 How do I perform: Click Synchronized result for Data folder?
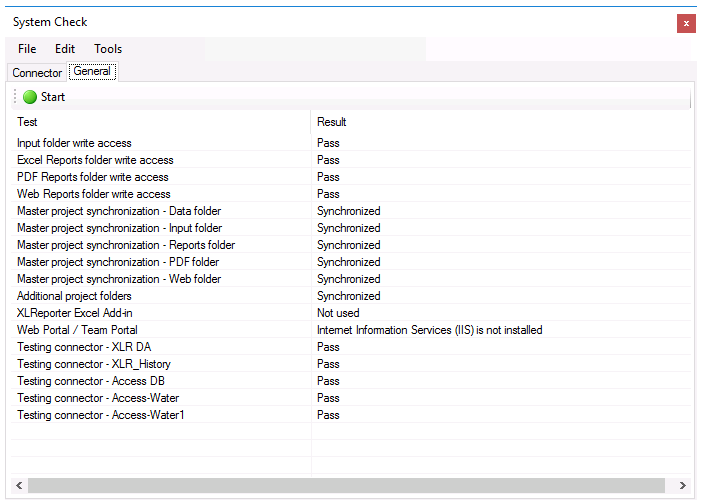(x=349, y=211)
